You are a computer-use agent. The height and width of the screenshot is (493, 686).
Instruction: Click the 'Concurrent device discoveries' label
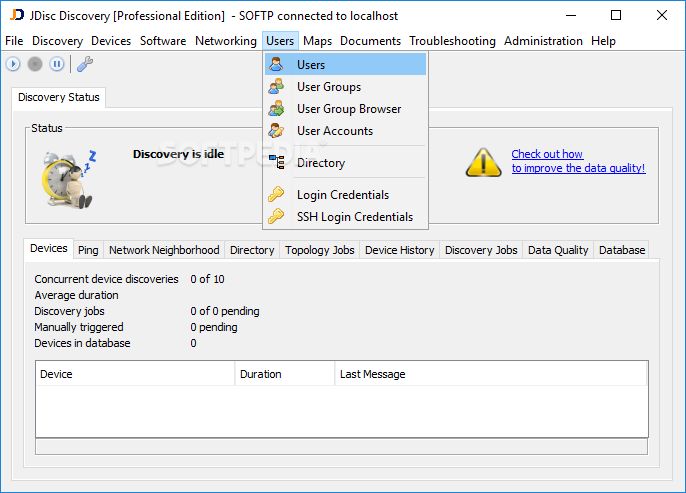tap(106, 279)
